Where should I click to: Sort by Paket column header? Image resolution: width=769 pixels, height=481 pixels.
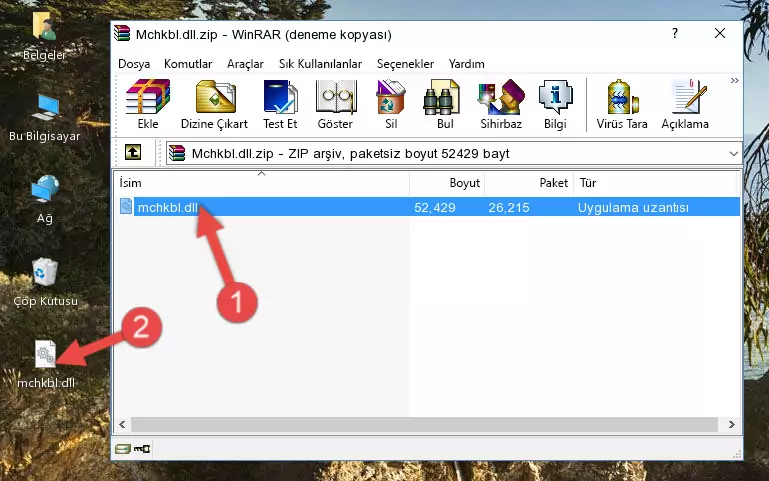[529, 183]
